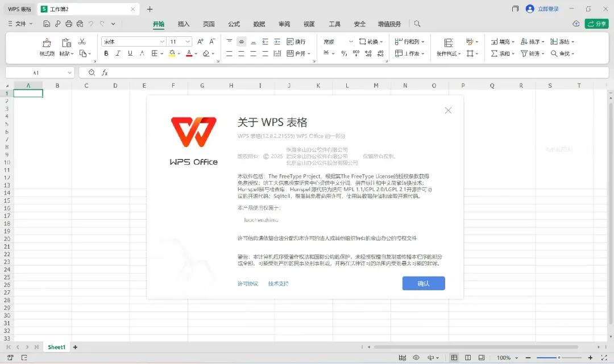
Task: Switch to Page Layout view in status bar
Action: tap(468, 357)
